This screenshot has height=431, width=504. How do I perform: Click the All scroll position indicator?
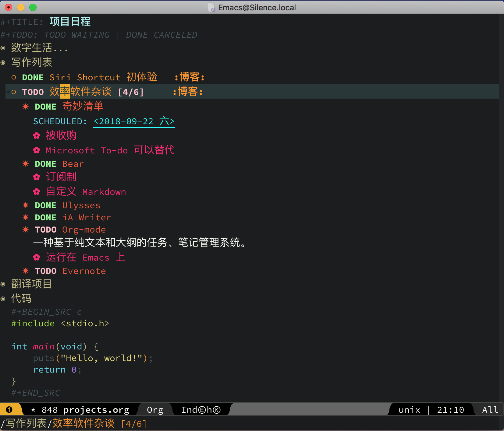pos(490,410)
